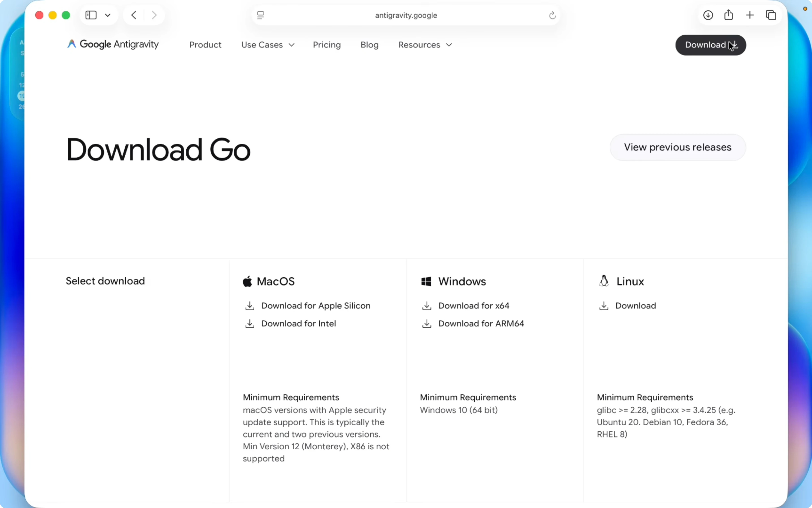Click the antigravity.google address field
Viewport: 812px width, 508px height.
pos(406,15)
